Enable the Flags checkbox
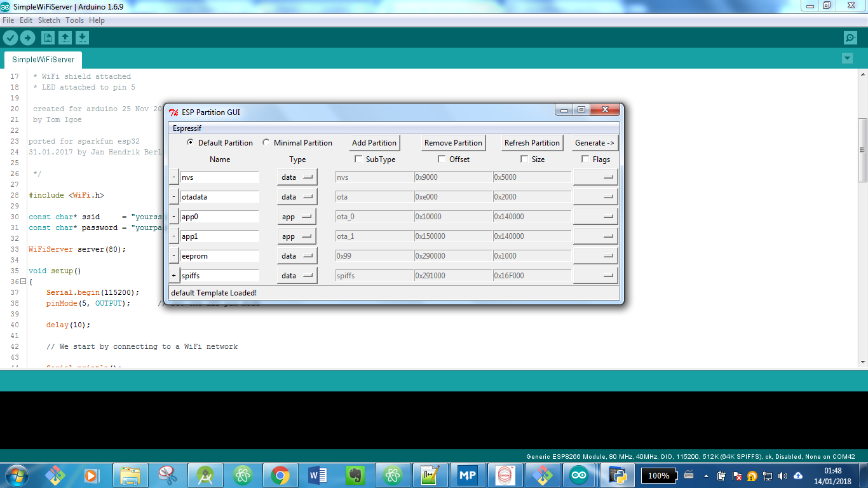Image resolution: width=868 pixels, height=488 pixels. tap(585, 159)
